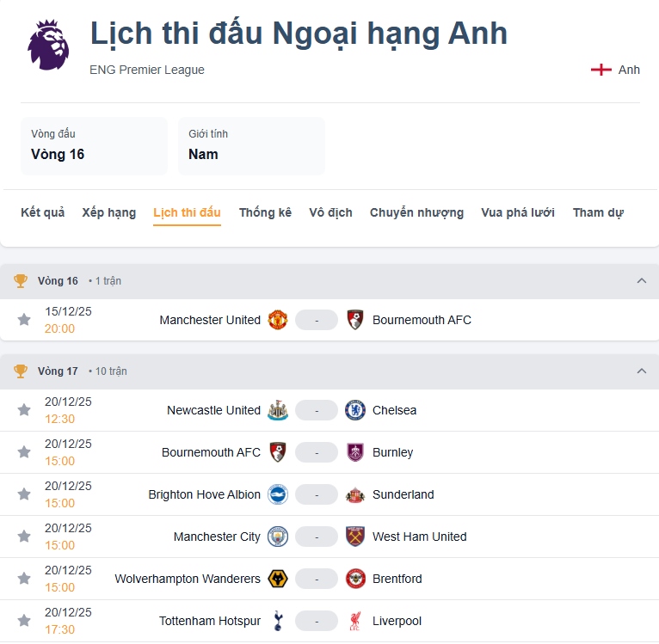This screenshot has height=644, width=659.
Task: Click the Manchester United club crest
Action: point(277,320)
